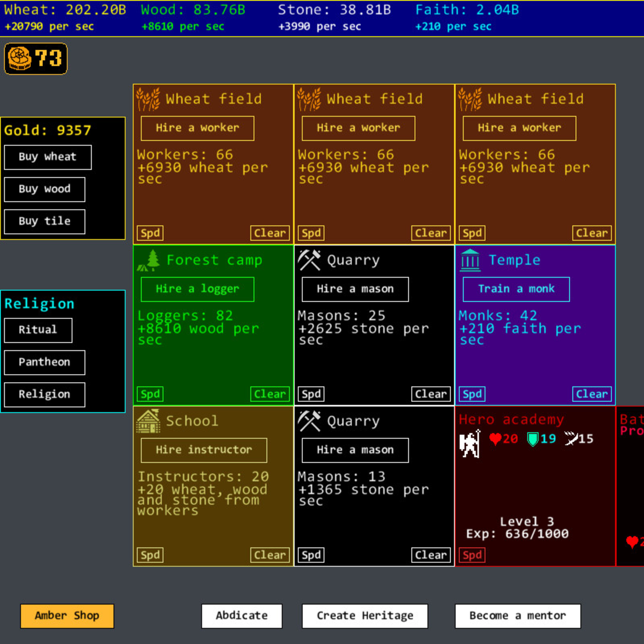Clear the School tile
Screen dimensions: 644x644
(270, 555)
